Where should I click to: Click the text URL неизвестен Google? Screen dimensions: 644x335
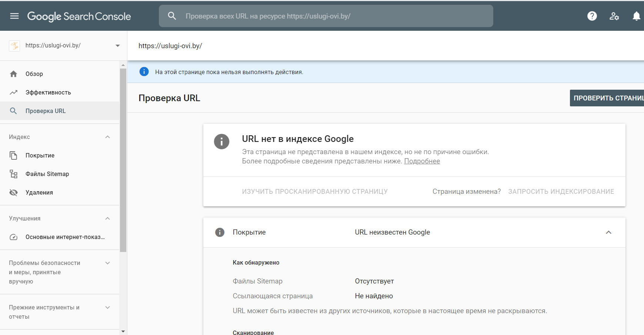pos(393,232)
